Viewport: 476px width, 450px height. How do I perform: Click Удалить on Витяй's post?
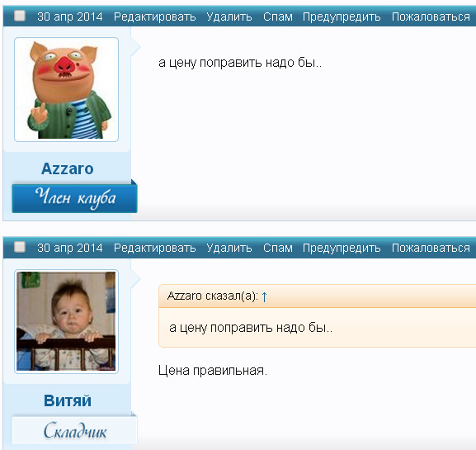pos(229,248)
